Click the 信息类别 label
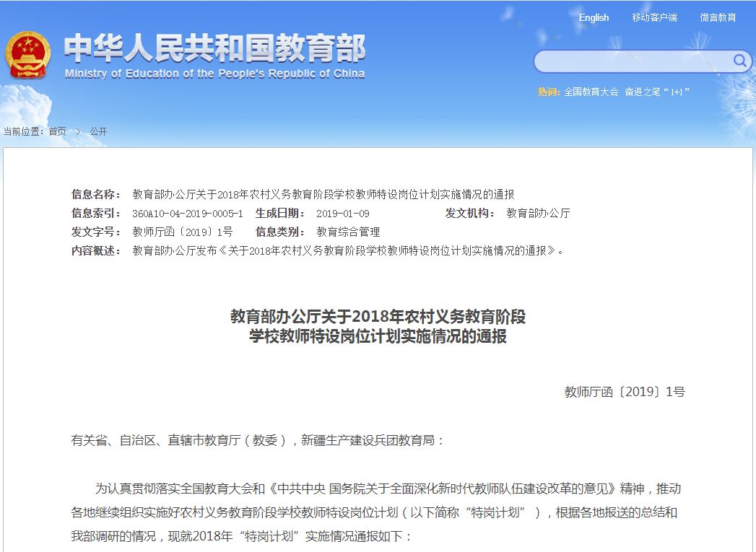 coord(279,232)
